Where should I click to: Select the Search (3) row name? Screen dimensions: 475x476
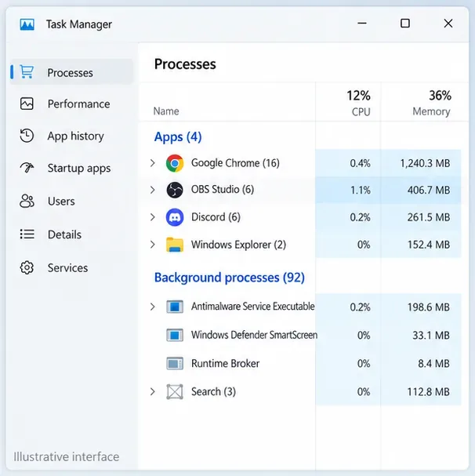click(213, 391)
